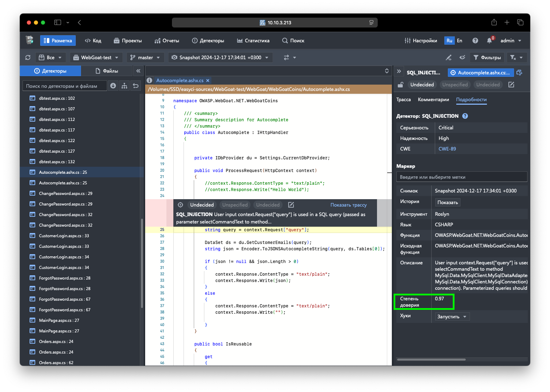Open the WebGoat-test project dropdown

96,57
